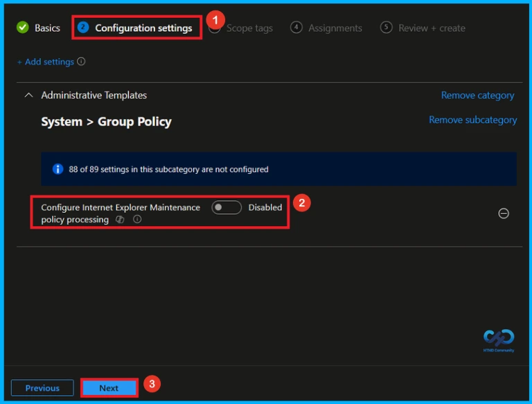Click the Add settings link

click(46, 62)
